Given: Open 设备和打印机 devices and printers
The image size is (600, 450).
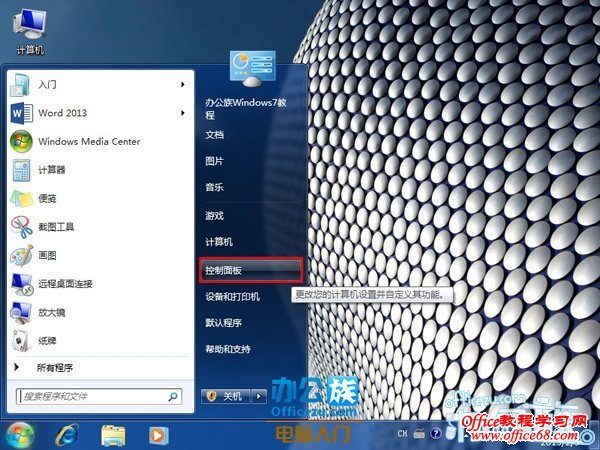Looking at the screenshot, I should [232, 297].
